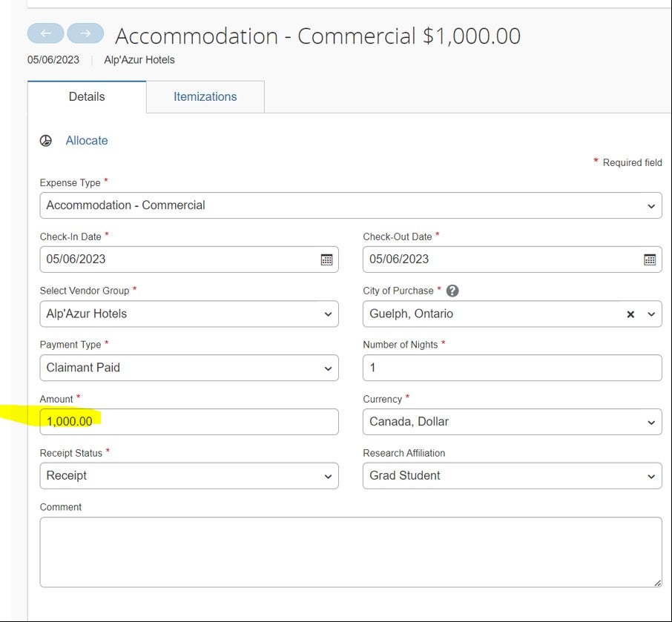Screen dimensions: 672x622
Task: Switch to the Itemizations tab
Action: [x=205, y=97]
